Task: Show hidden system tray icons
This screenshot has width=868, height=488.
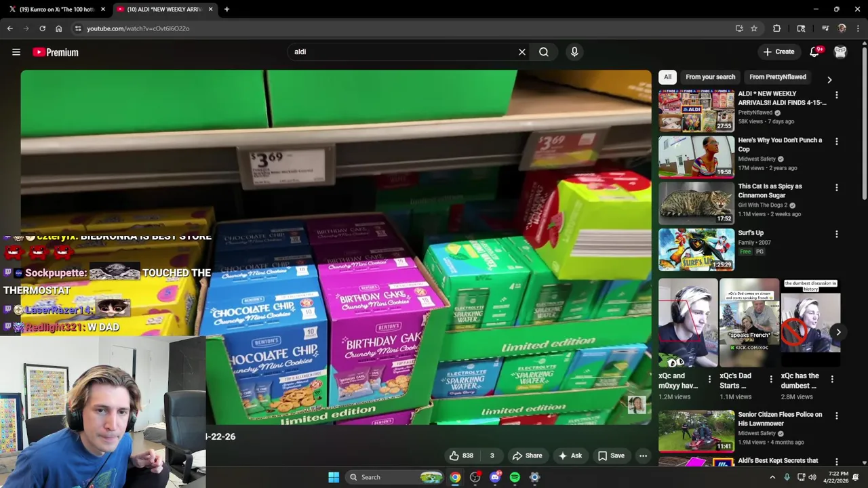Action: coord(772,477)
